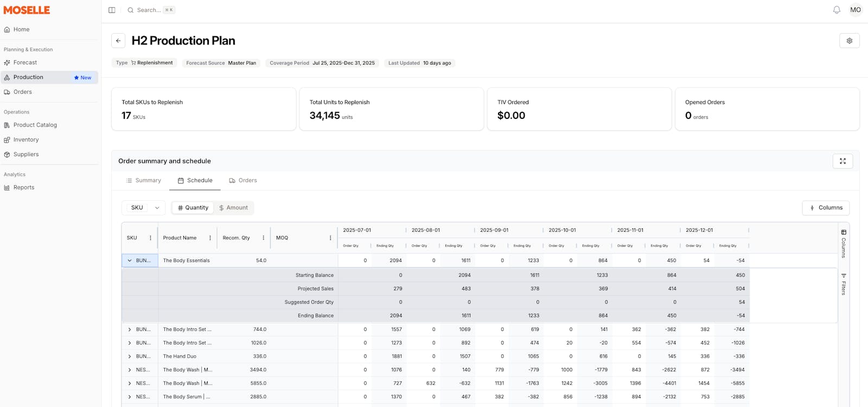The image size is (868, 407).
Task: Open the Product Name column options menu
Action: click(x=210, y=238)
